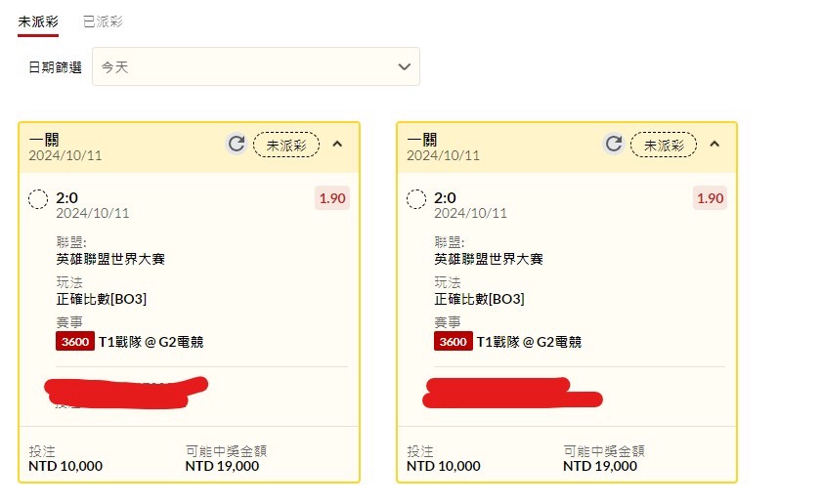
Task: Click T1戰隊 @ G2電競 match on left card
Action: [151, 342]
